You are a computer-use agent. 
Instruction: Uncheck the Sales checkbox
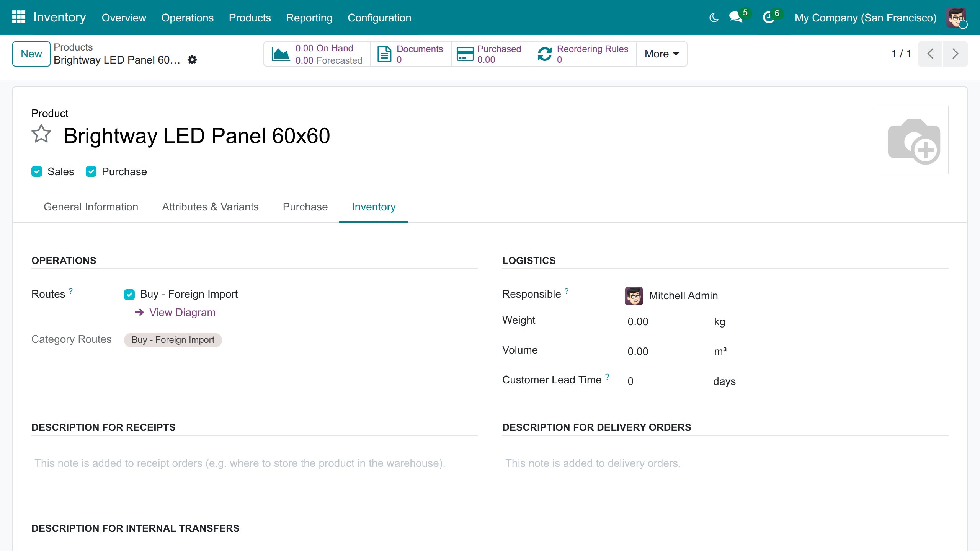(x=37, y=171)
